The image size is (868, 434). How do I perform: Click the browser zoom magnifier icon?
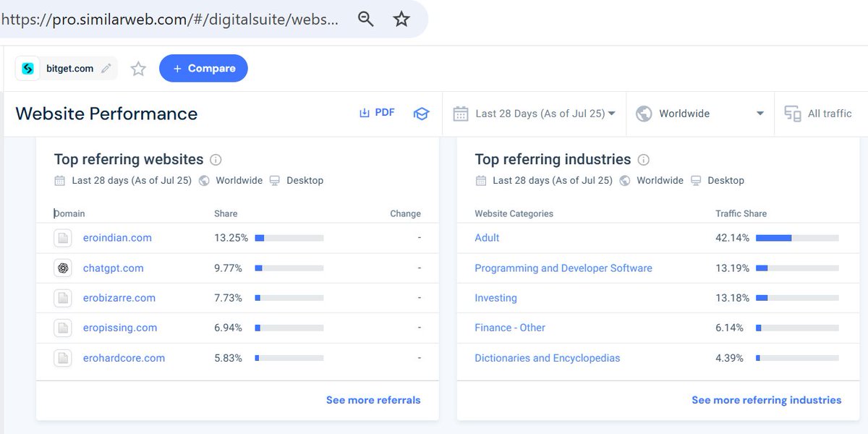[x=366, y=20]
